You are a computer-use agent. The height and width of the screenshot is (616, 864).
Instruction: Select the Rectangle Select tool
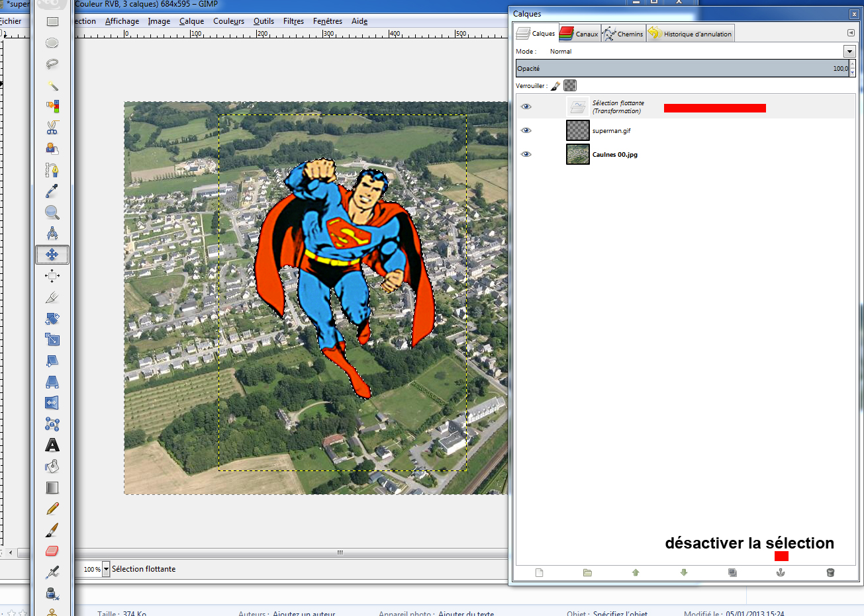52,22
